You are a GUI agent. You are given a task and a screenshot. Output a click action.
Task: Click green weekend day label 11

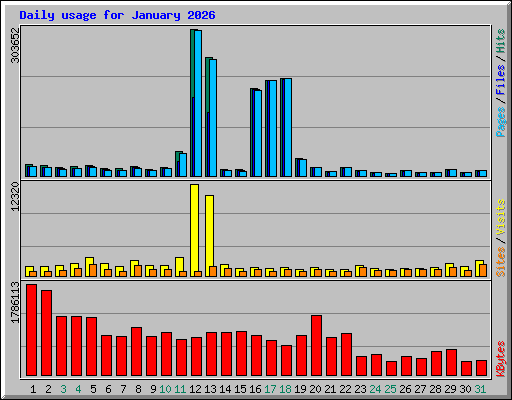point(180,389)
